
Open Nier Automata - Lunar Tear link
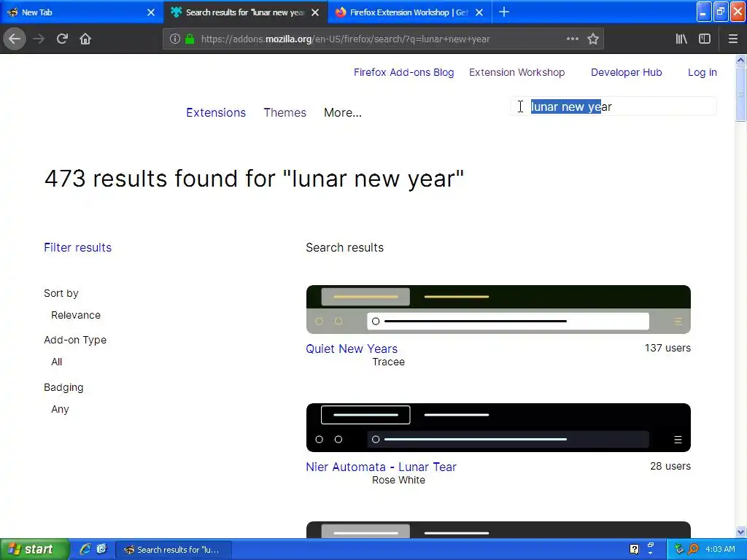point(381,467)
